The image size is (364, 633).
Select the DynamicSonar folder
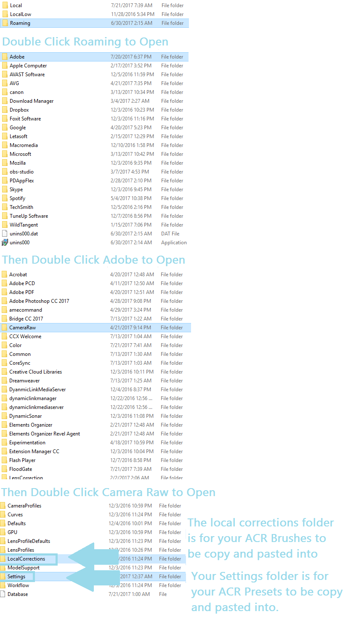point(25,416)
